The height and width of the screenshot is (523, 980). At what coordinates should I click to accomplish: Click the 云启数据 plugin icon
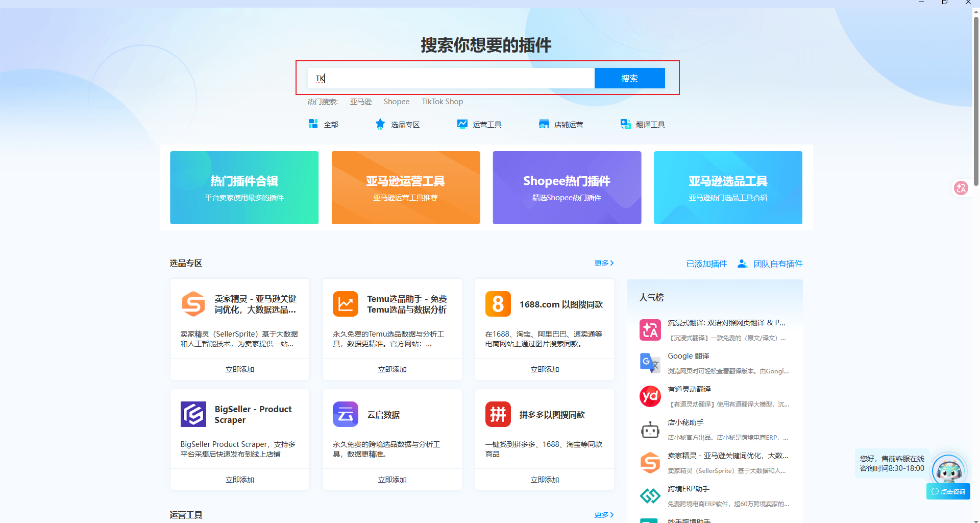pos(346,414)
